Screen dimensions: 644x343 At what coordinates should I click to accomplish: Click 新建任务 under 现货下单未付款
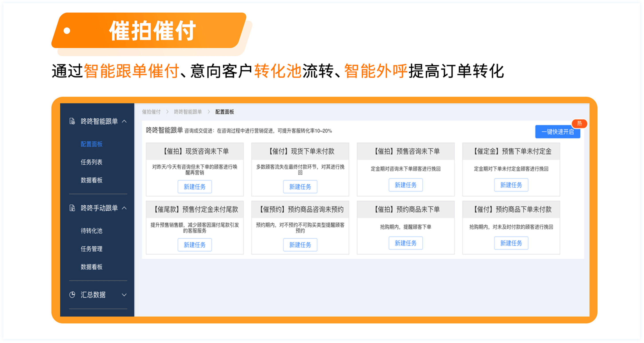point(300,187)
